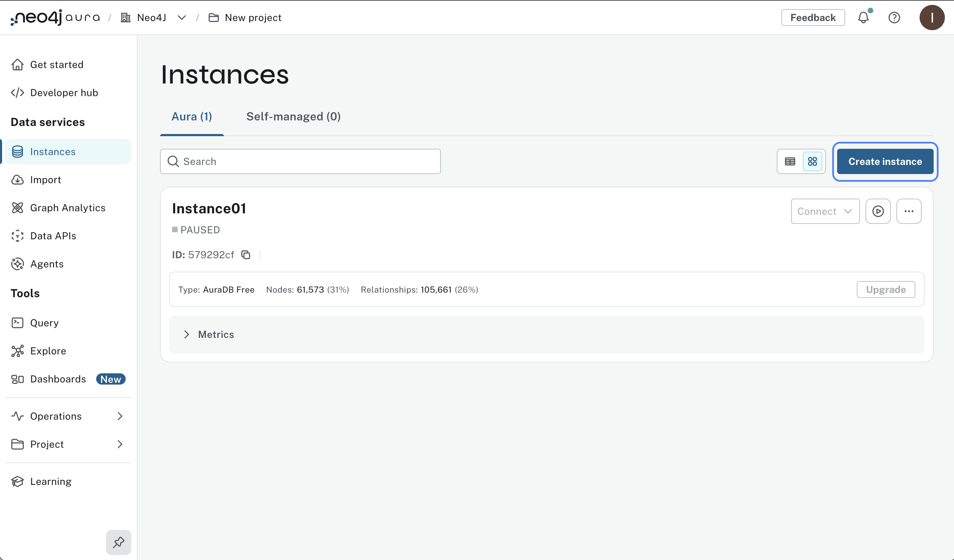This screenshot has width=954, height=560.
Task: Resume the paused Instance01
Action: click(878, 211)
